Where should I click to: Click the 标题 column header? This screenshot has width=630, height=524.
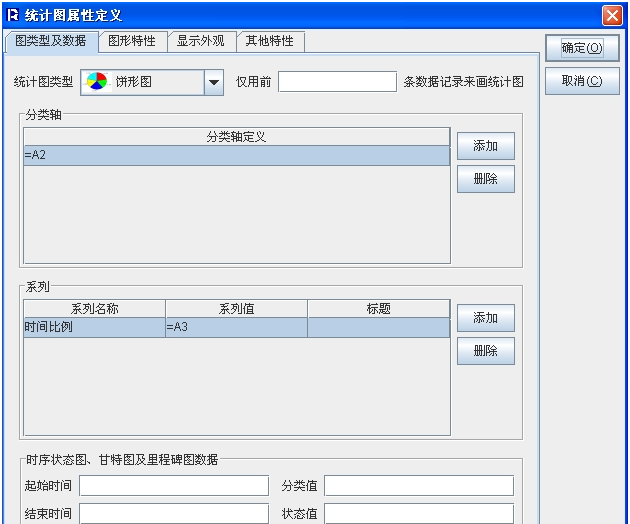click(x=378, y=309)
